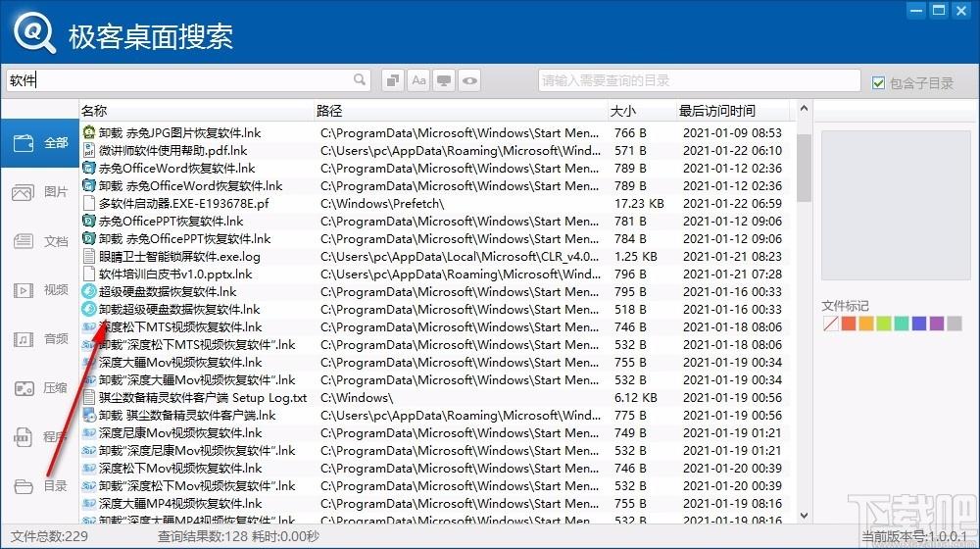Click icon of 深度大疆Mov视频恢复软件.lnk

click(89, 362)
